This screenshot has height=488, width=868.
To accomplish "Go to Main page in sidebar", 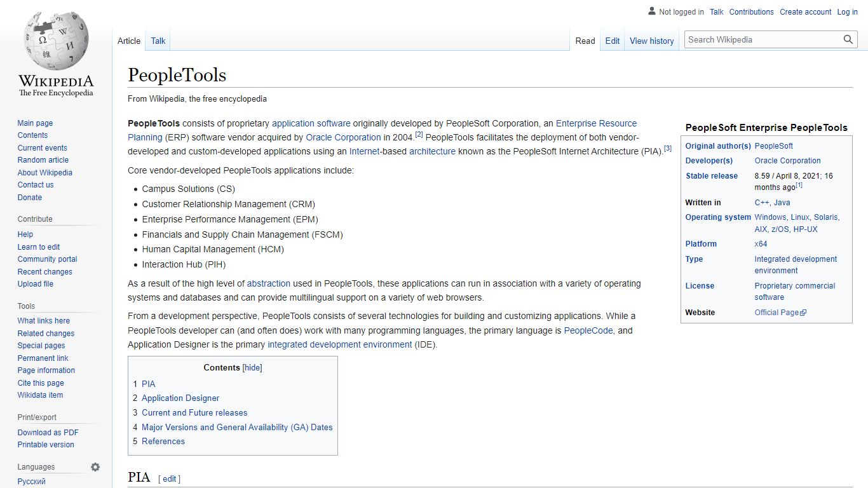I will pos(35,123).
